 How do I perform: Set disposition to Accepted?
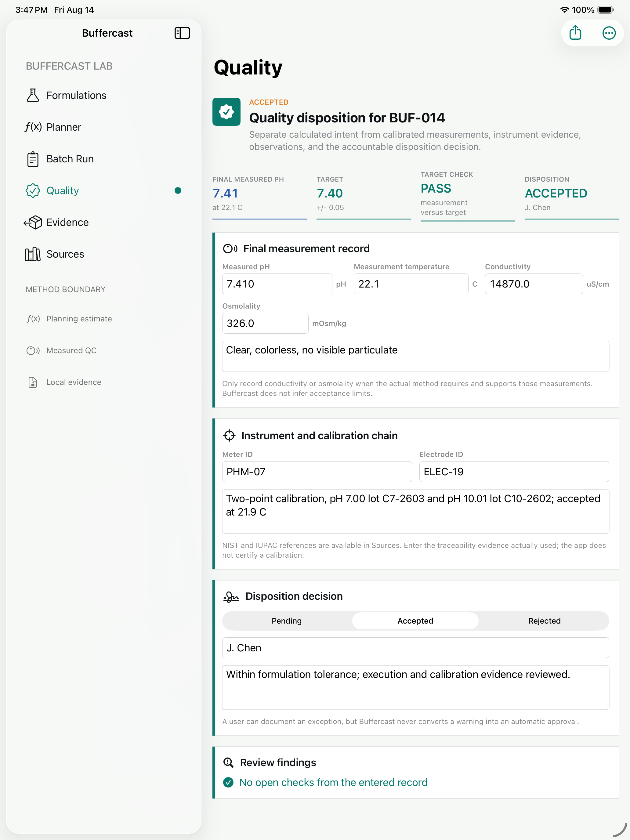click(x=415, y=621)
